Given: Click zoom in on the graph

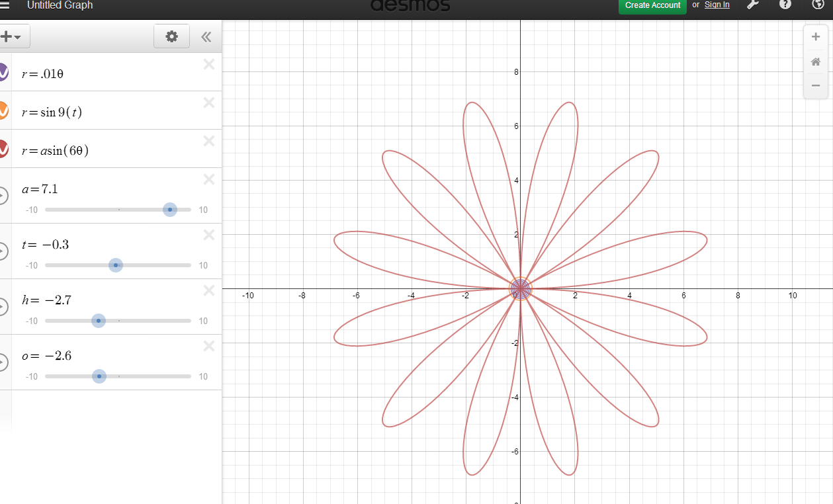Looking at the screenshot, I should [815, 36].
